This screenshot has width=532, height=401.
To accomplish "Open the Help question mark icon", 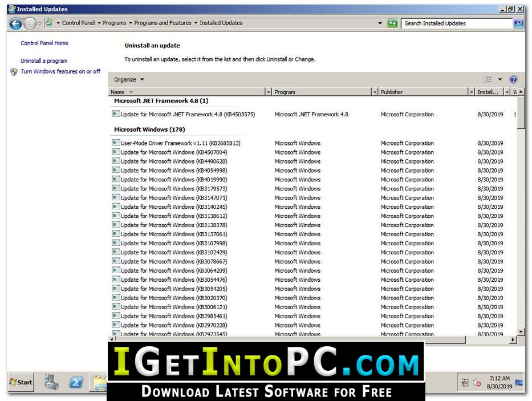I will tap(513, 79).
